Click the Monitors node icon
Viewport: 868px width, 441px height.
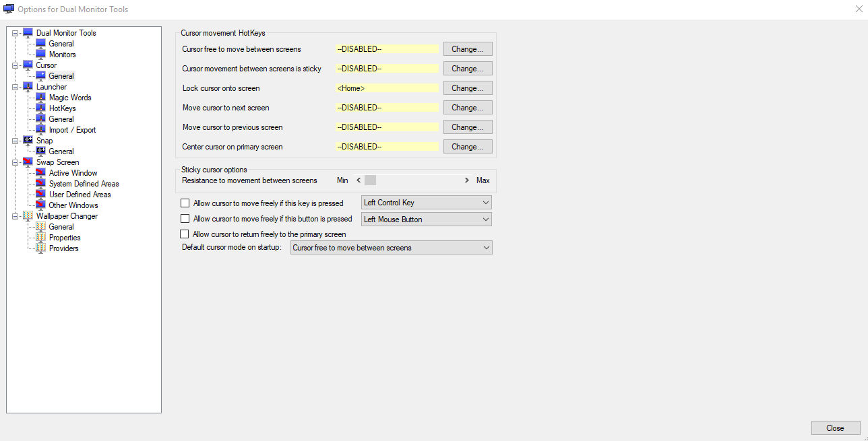pos(40,55)
